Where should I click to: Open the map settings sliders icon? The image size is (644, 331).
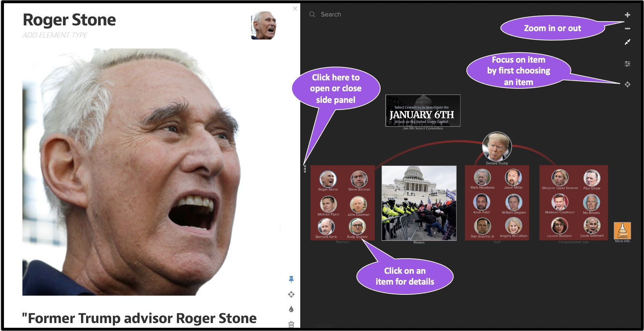click(x=627, y=64)
